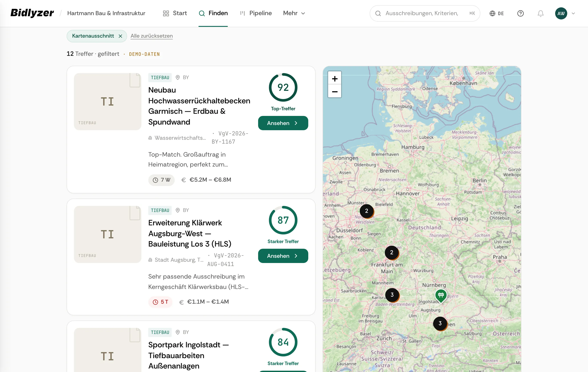Click Alle zurücksetzen link
The width and height of the screenshot is (588, 372).
click(x=151, y=36)
